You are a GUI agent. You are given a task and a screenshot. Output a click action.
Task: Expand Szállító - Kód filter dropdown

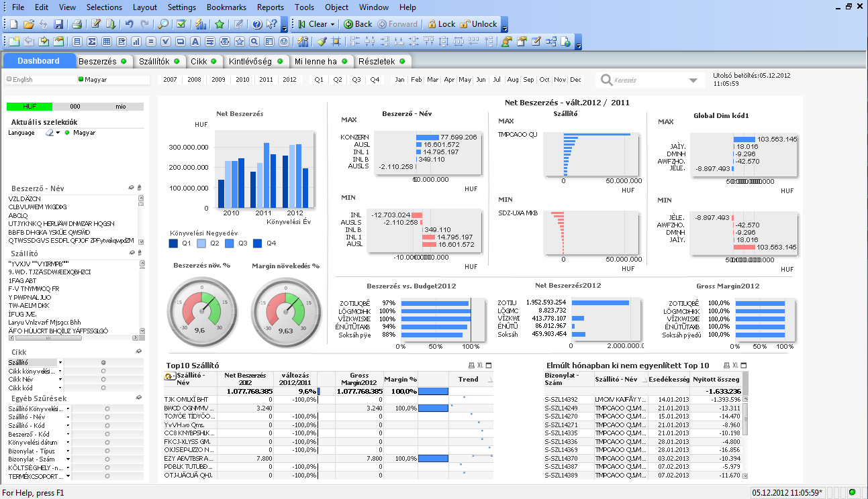pyautogui.click(x=68, y=425)
